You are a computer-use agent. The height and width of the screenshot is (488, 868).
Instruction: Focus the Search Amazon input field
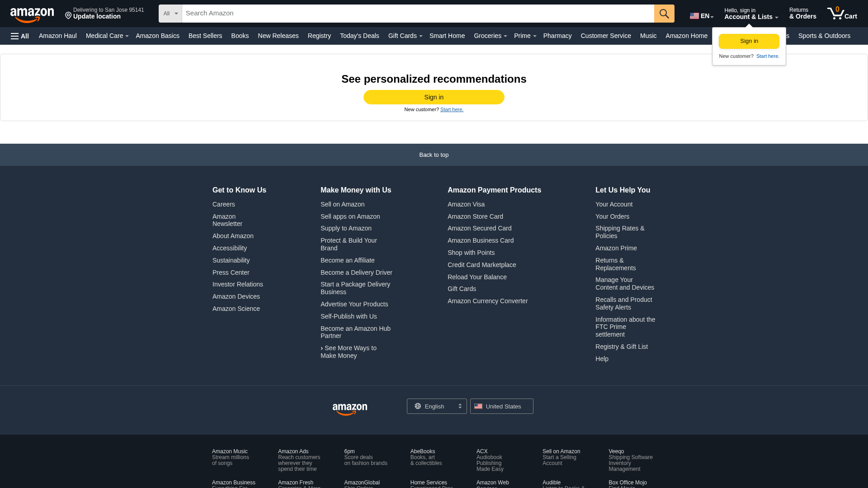point(418,14)
